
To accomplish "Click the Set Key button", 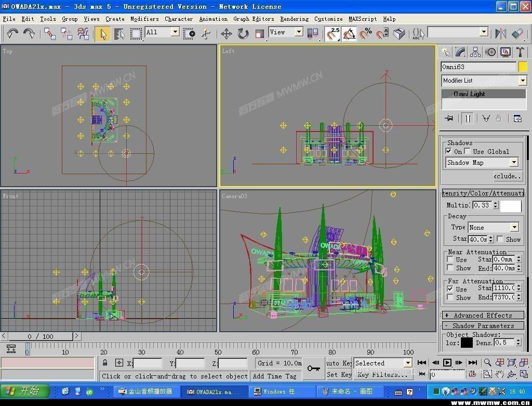I will tap(339, 375).
